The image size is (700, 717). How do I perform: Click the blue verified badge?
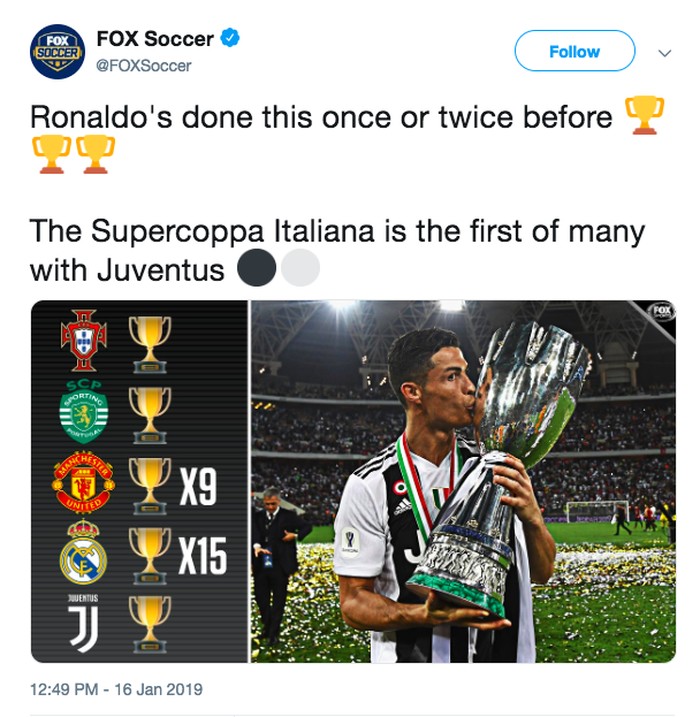[230, 39]
